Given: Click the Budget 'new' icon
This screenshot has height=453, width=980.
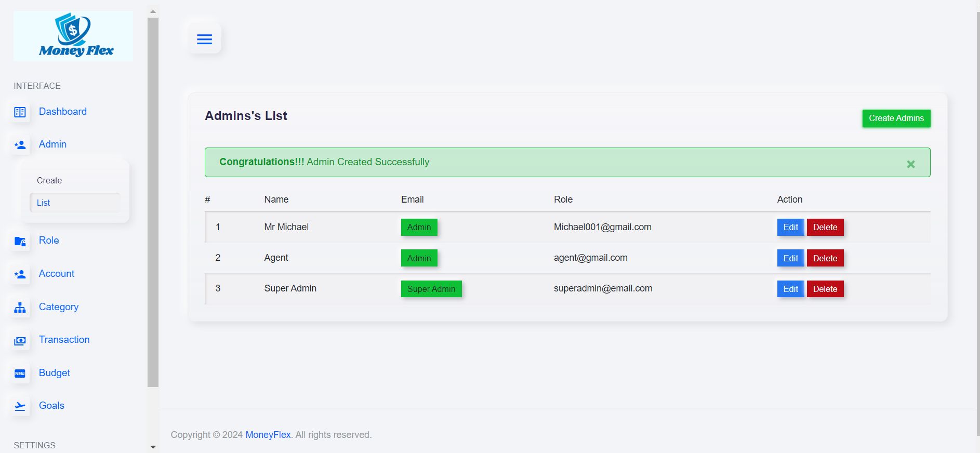Looking at the screenshot, I should click(x=20, y=374).
